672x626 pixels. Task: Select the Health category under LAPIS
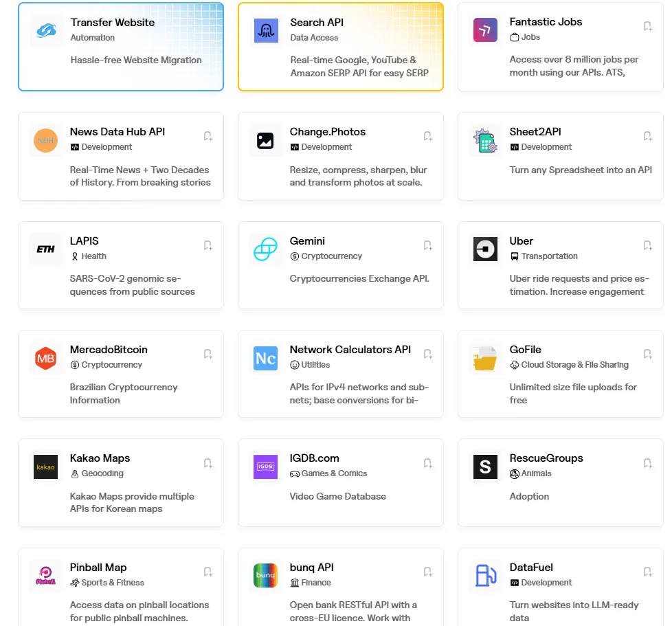point(88,256)
